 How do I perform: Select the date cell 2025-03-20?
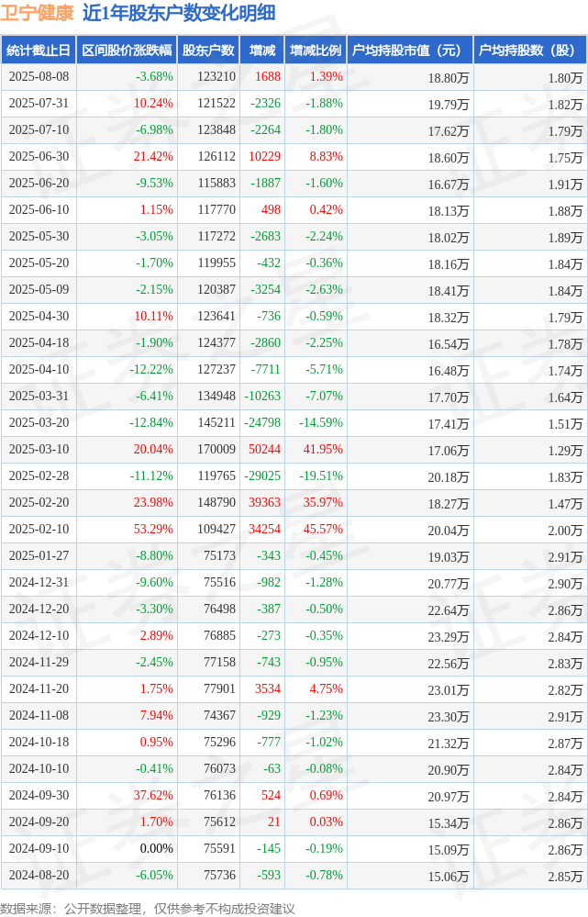(39, 423)
